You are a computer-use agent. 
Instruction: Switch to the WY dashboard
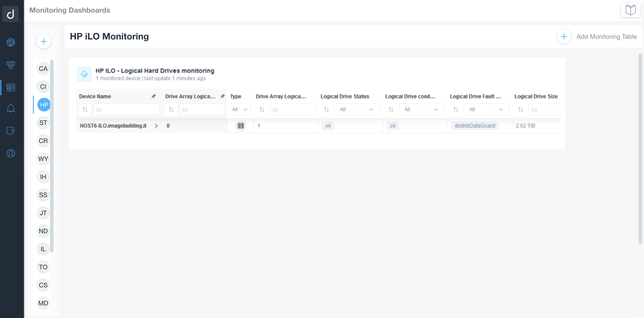43,159
